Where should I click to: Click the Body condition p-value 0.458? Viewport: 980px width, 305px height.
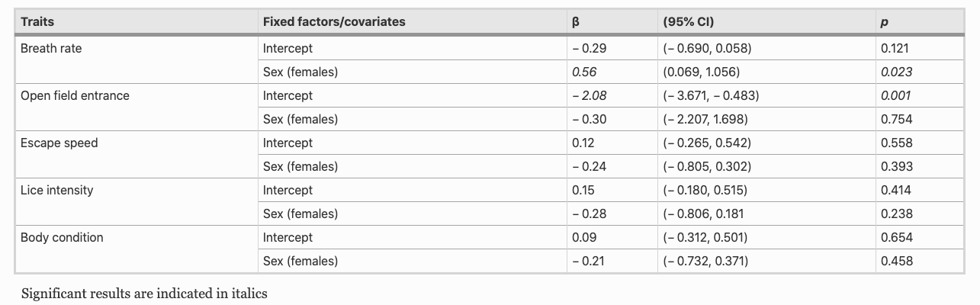(896, 261)
